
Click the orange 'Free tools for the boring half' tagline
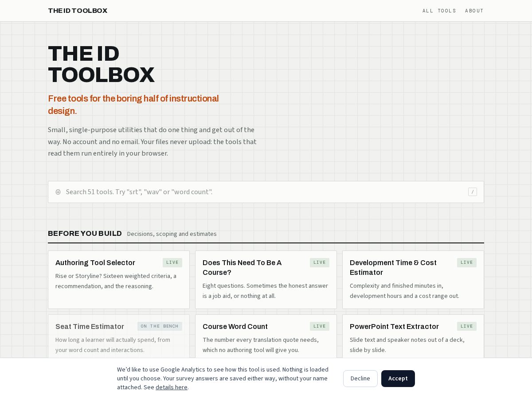(133, 105)
